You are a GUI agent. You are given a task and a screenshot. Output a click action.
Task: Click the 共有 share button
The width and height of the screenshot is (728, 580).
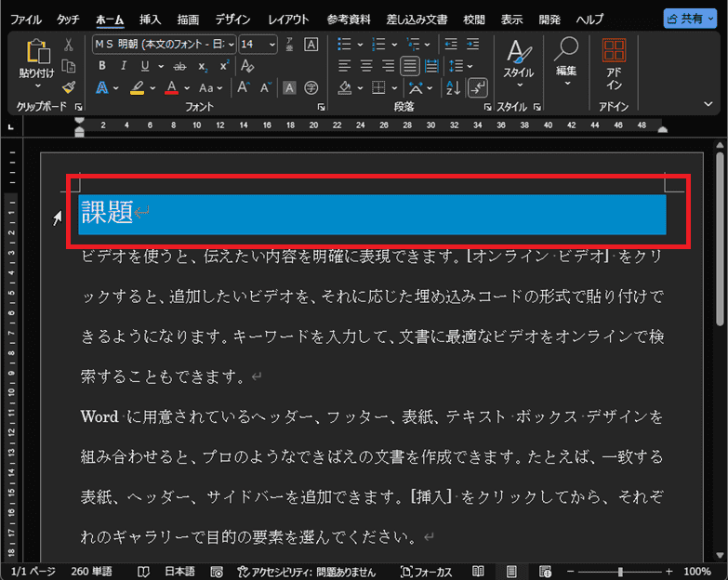(x=690, y=19)
